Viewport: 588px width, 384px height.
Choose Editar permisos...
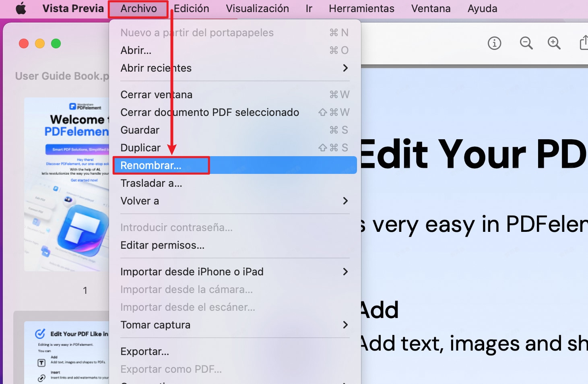[x=235, y=245]
